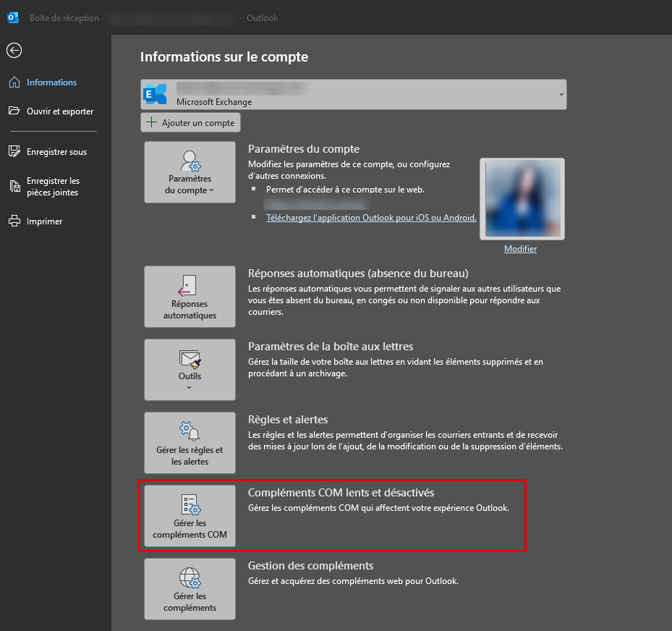Click the Boîte de réception title text
The width and height of the screenshot is (672, 631).
point(64,18)
